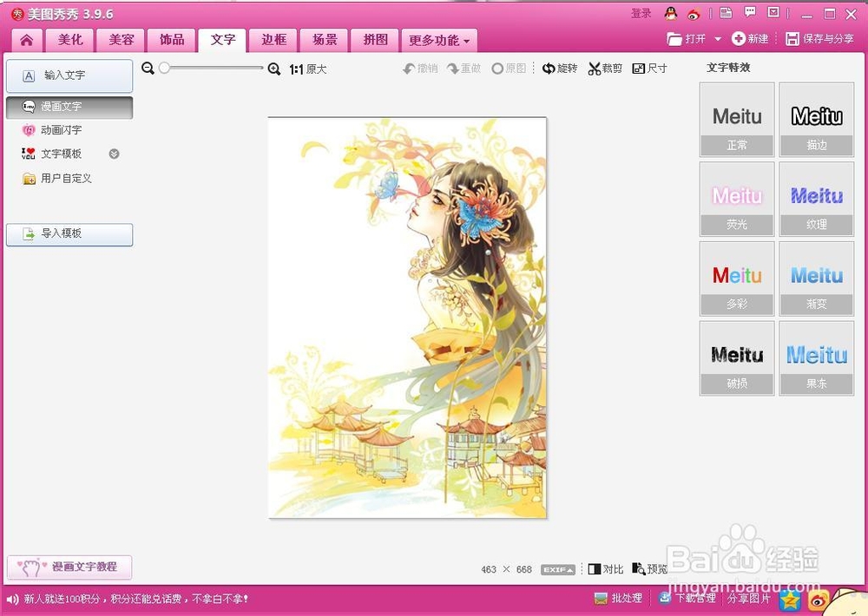Image resolution: width=868 pixels, height=616 pixels.
Task: Open the 美化 tab
Action: 70,40
